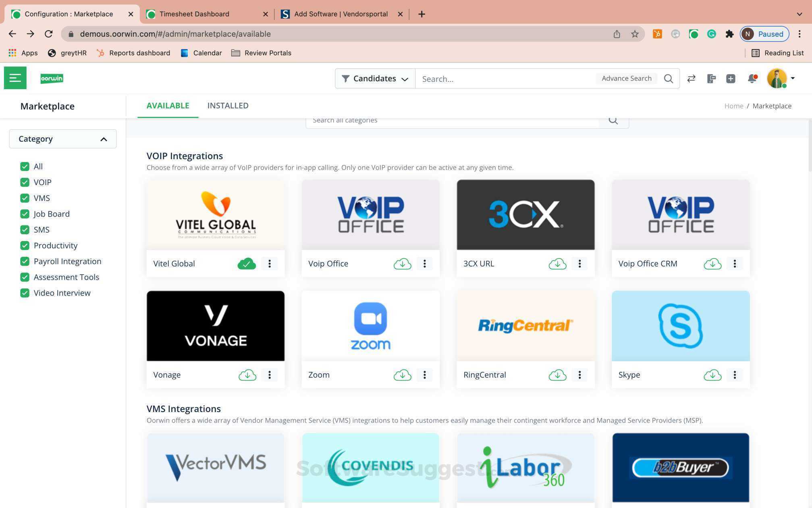Collapse the Category filter section
Screen dimensions: 812x508
click(104, 139)
